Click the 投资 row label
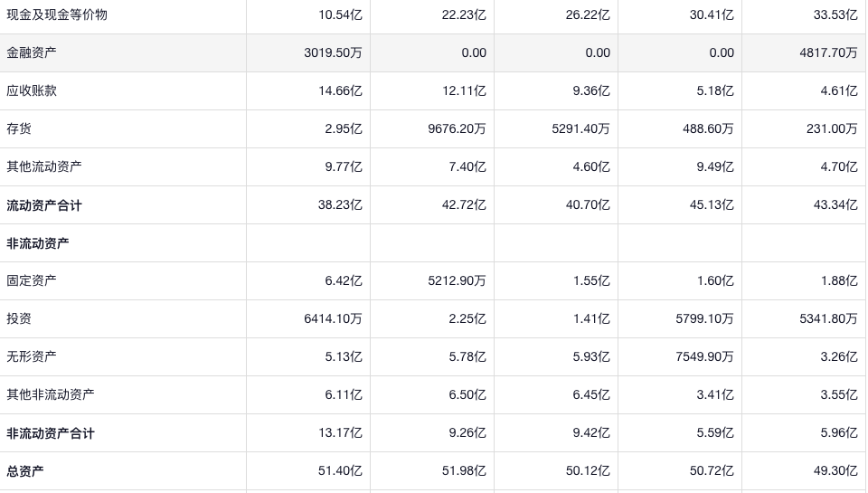 (19, 318)
